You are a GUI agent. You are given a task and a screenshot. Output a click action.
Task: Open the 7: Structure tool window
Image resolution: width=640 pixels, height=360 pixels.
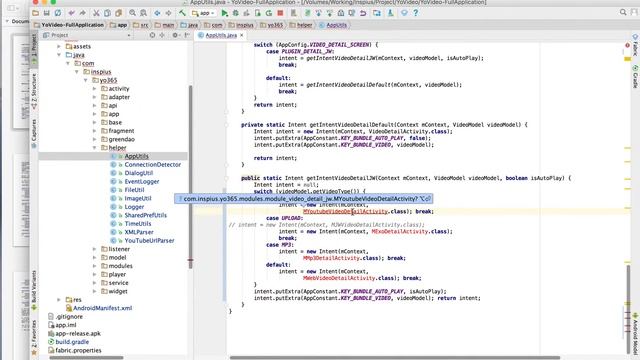click(34, 91)
